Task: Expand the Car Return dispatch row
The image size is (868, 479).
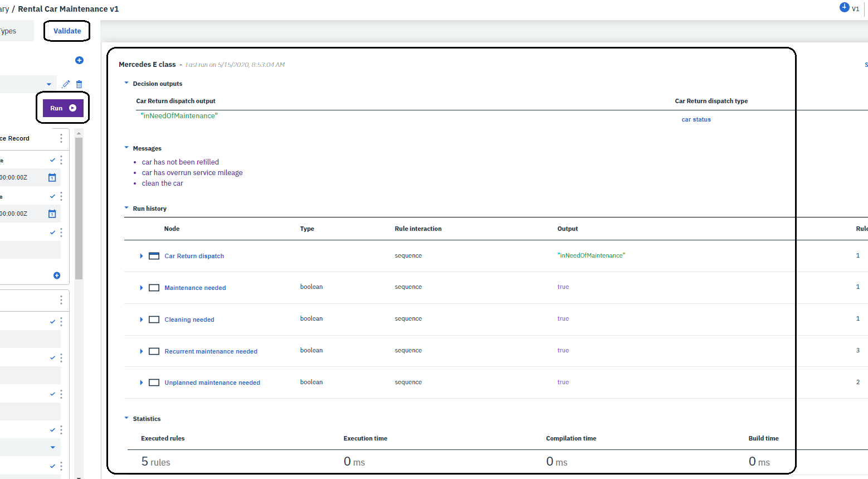Action: tap(142, 256)
